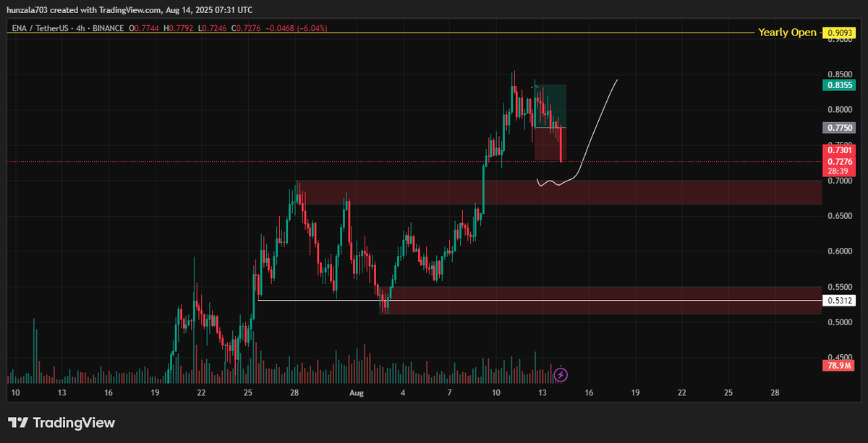Click the 0.5500 price axis label
The height and width of the screenshot is (443, 868).
(840, 287)
